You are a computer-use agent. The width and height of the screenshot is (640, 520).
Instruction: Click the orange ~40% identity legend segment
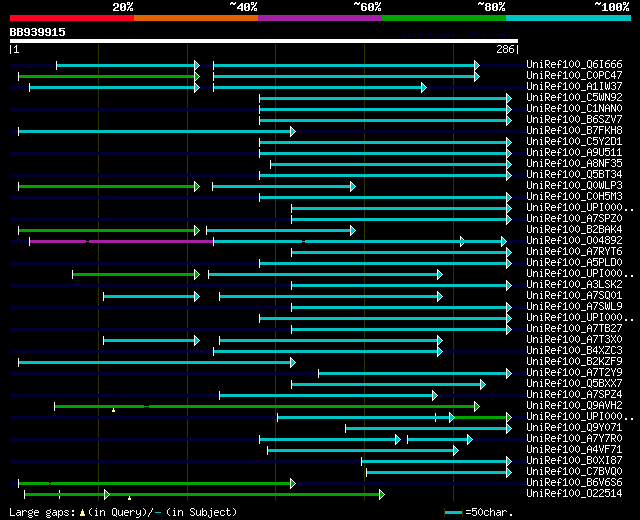point(196,18)
